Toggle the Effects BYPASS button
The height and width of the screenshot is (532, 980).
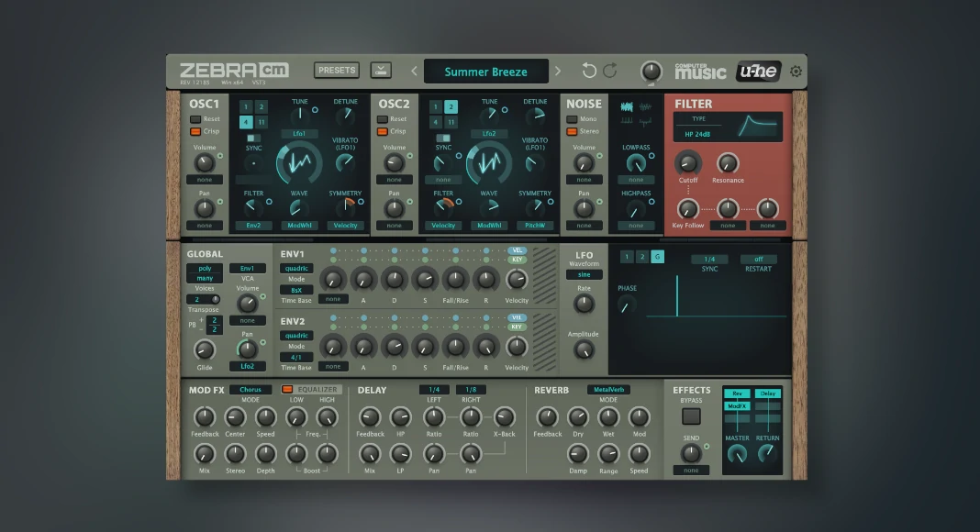coord(691,416)
